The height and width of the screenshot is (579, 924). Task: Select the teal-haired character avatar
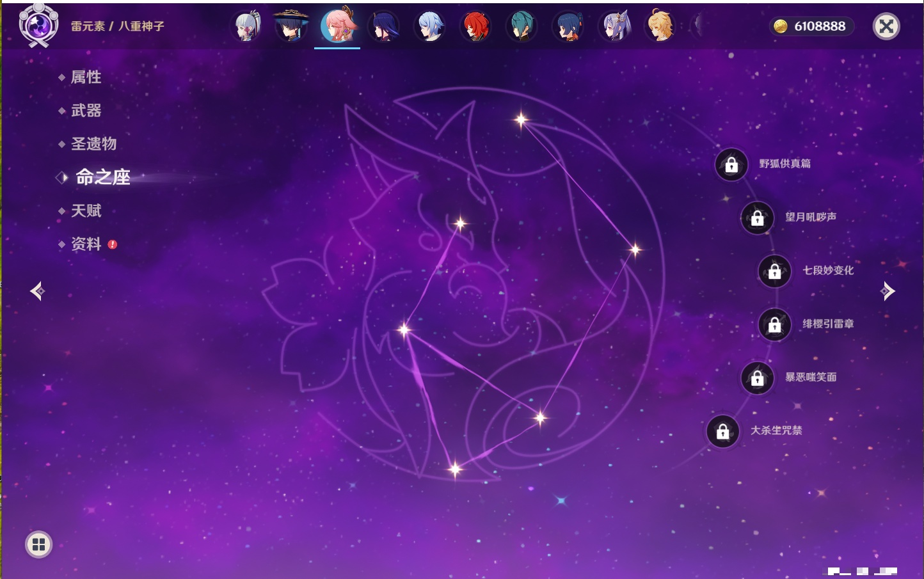pyautogui.click(x=522, y=26)
